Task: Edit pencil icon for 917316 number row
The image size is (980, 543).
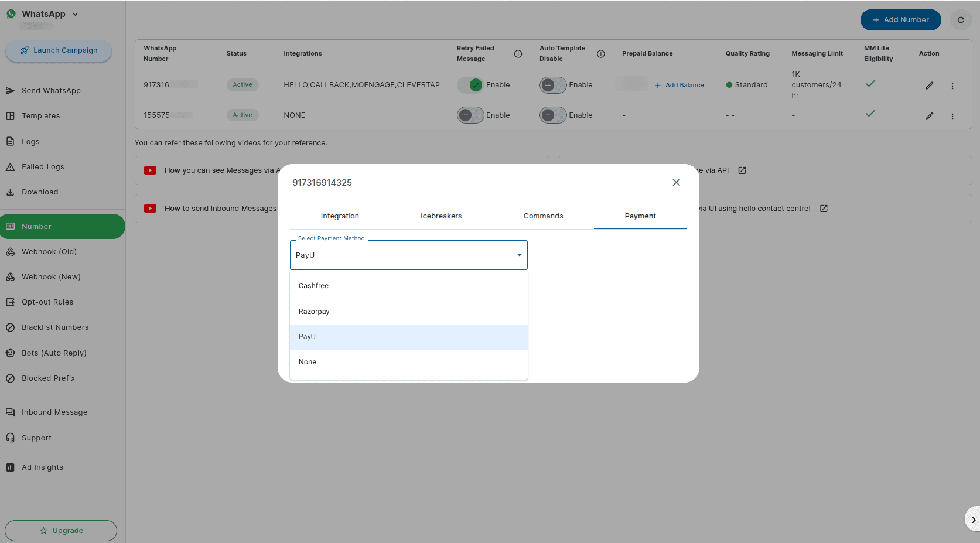Action: [x=929, y=86]
